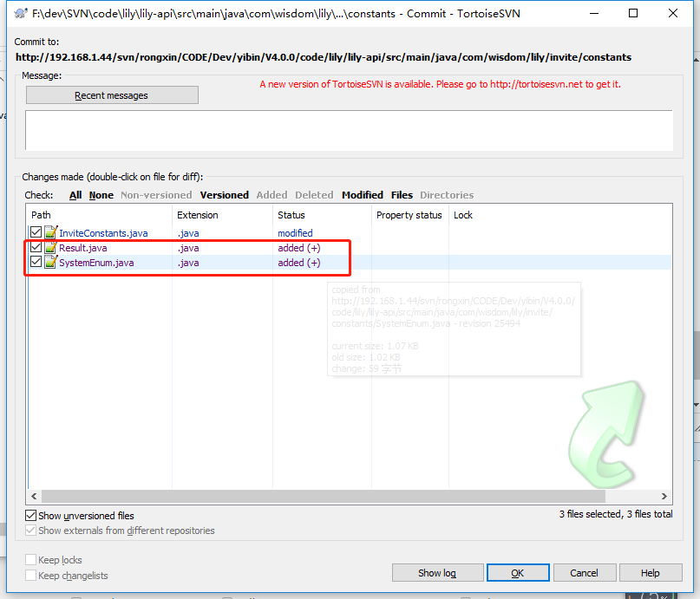Sort by the Lock column header
Image resolution: width=700 pixels, height=599 pixels.
[x=463, y=215]
